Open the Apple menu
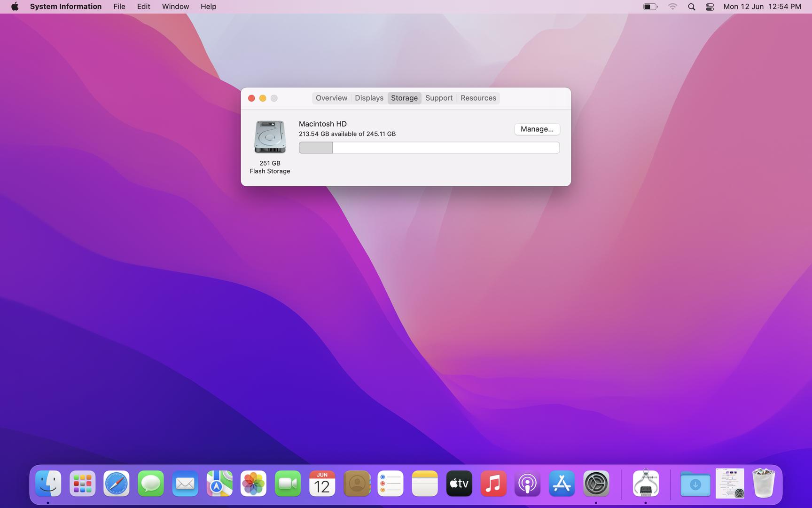This screenshot has width=812, height=508. (x=15, y=7)
